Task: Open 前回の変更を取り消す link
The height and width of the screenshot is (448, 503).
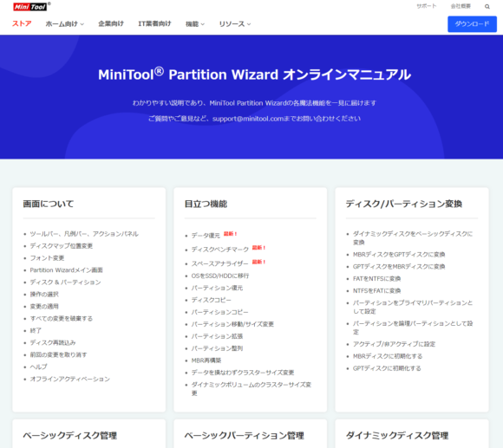Action: click(58, 354)
